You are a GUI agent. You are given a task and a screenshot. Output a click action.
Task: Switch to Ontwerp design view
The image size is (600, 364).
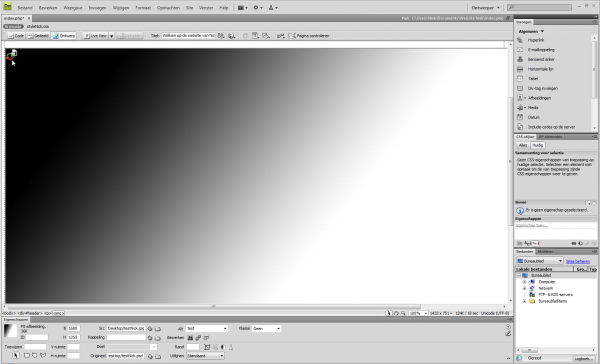tap(64, 36)
